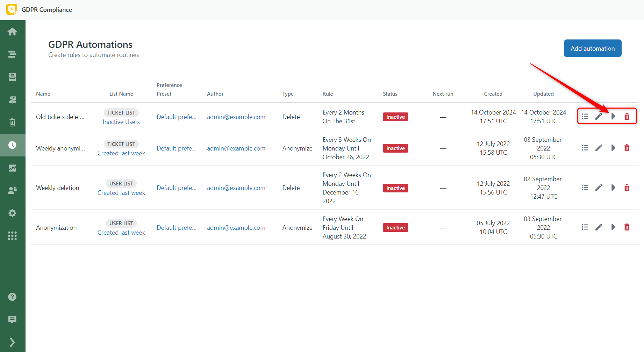Open the clipboard badge sidebar icon
Screen dimensions: 644x352
click(x=12, y=122)
